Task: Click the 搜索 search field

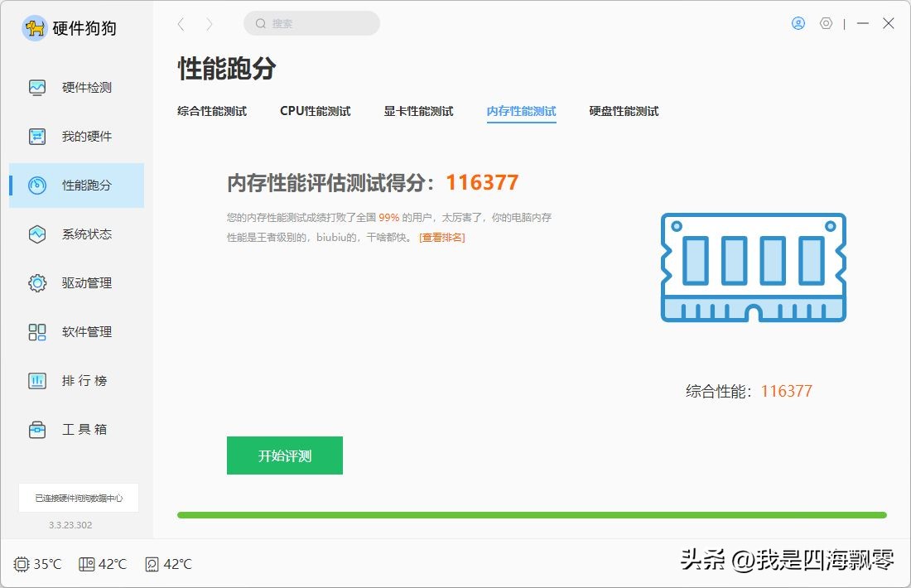Action: (x=311, y=23)
